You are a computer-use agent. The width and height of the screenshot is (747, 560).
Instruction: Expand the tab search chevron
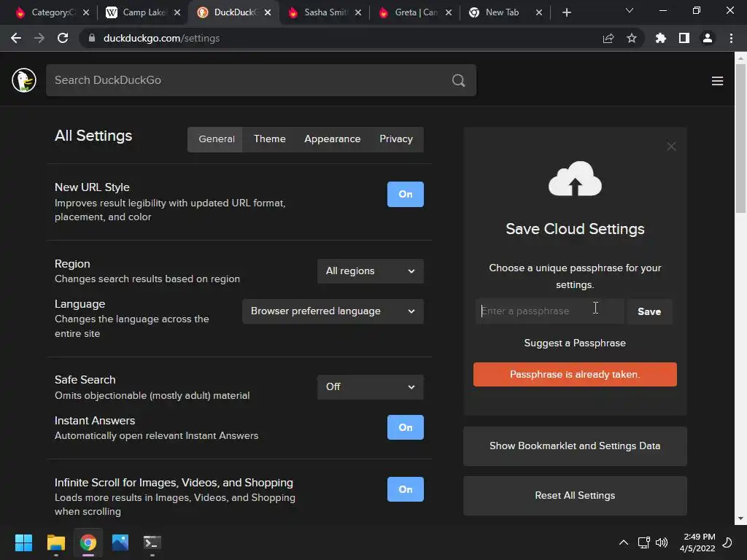click(x=630, y=10)
